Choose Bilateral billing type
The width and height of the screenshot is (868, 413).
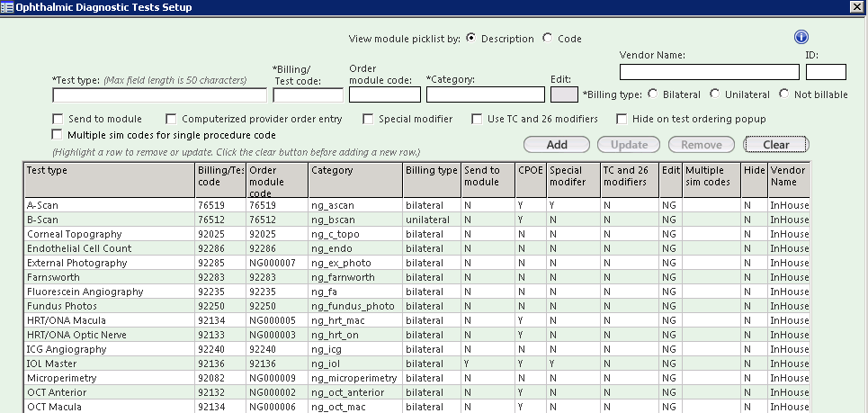653,94
